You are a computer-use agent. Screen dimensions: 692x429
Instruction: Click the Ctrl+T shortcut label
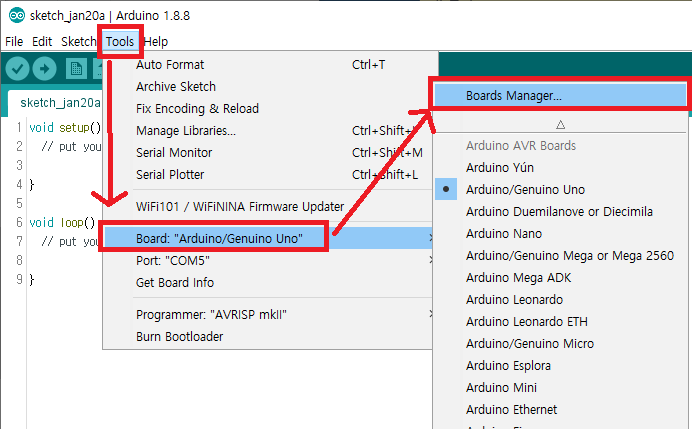tap(369, 65)
